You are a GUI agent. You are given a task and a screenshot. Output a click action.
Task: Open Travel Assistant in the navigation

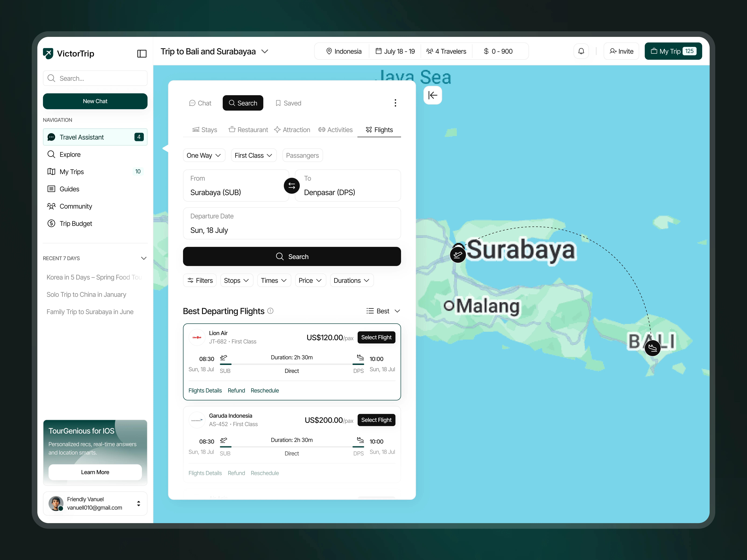(95, 137)
